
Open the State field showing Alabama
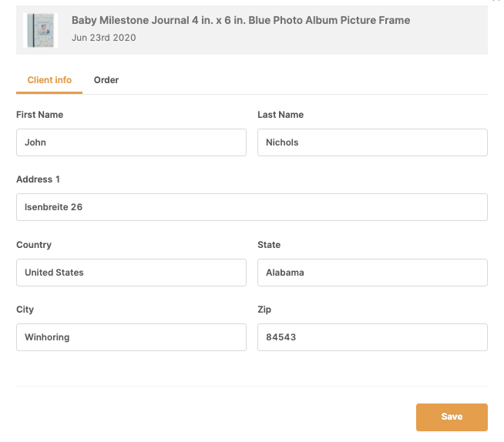click(372, 273)
